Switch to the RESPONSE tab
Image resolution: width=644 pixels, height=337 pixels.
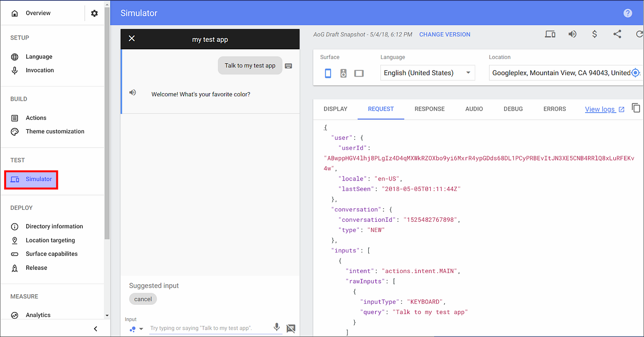[429, 109]
